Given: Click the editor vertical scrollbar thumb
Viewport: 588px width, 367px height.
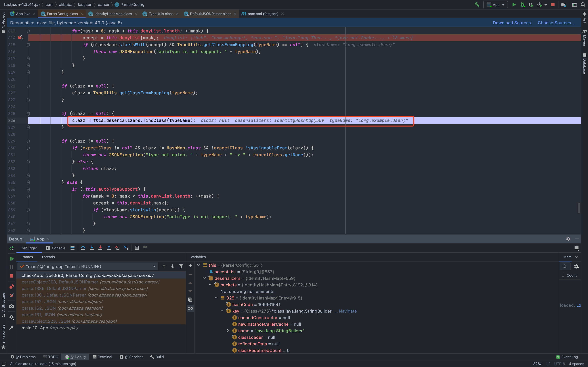Looking at the screenshot, I should (x=579, y=208).
